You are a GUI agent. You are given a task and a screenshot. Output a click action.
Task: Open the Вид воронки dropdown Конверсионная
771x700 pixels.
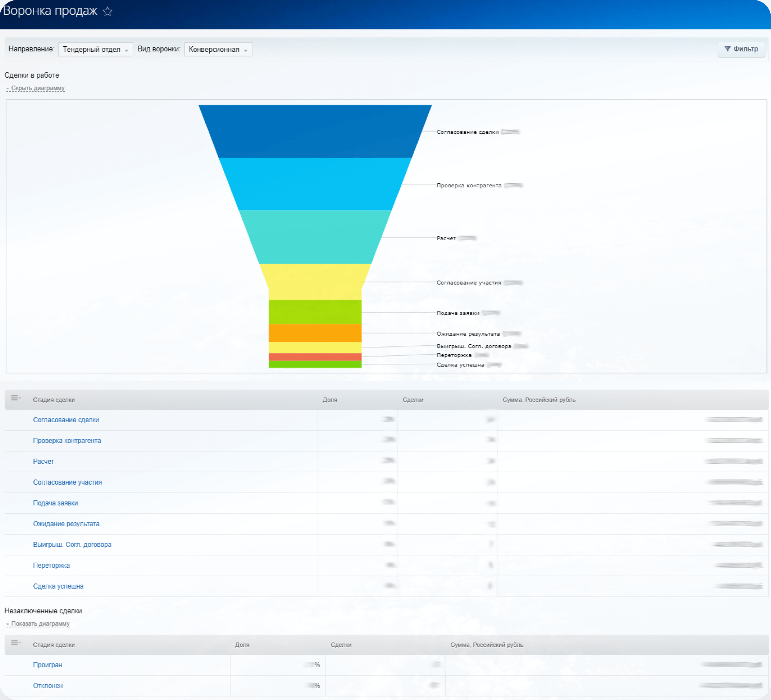pos(218,49)
